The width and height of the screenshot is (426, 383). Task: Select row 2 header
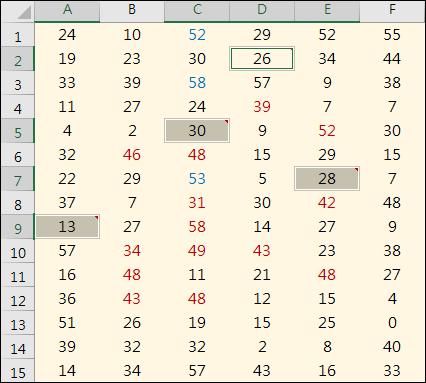coord(18,59)
